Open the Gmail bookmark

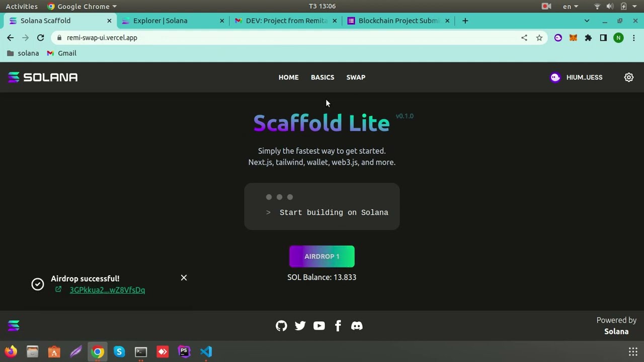(x=61, y=53)
